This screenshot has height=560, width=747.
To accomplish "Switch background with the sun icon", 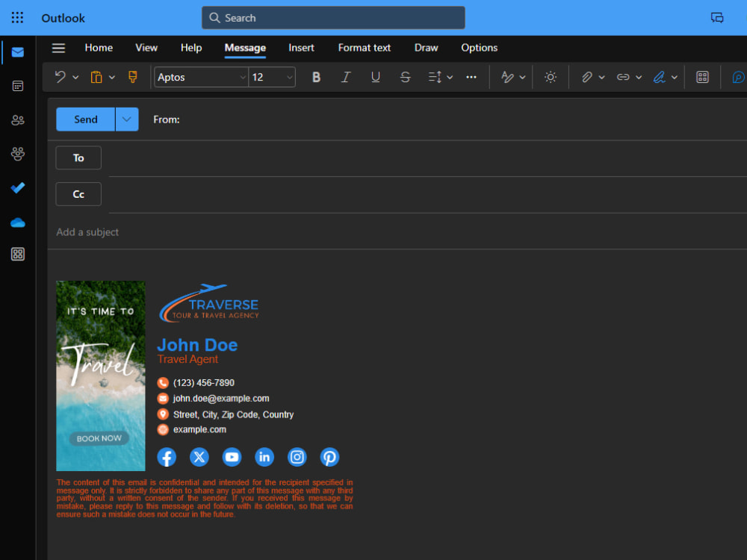I will 551,77.
